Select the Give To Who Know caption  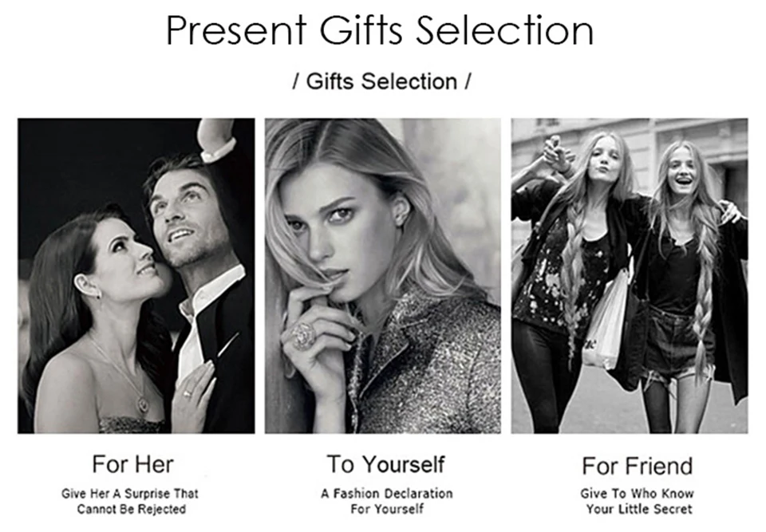pyautogui.click(x=638, y=501)
